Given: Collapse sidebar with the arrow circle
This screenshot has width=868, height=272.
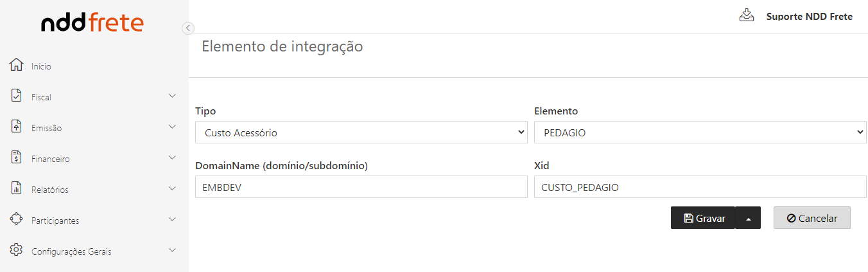Looking at the screenshot, I should pyautogui.click(x=187, y=28).
